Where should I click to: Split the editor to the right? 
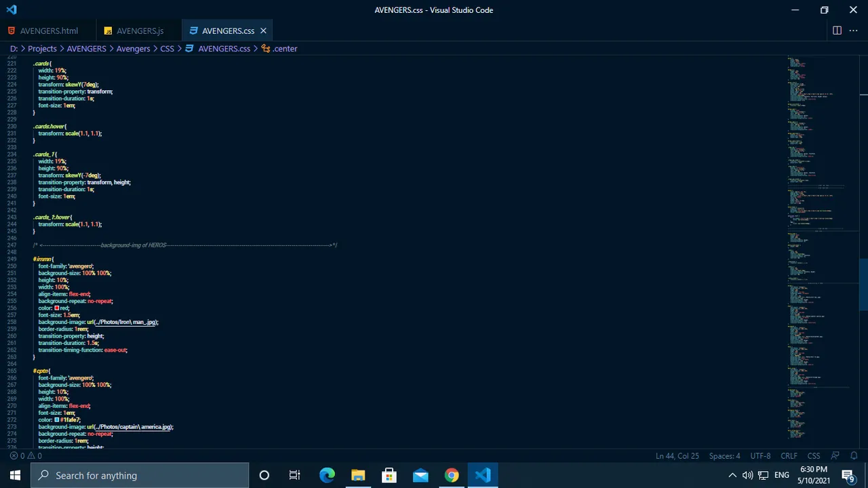click(837, 30)
